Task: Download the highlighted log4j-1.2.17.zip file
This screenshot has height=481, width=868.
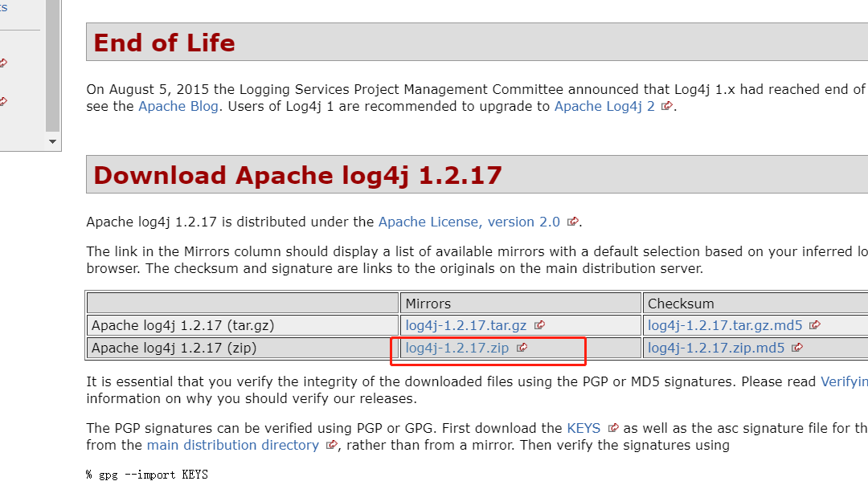Action: click(459, 349)
